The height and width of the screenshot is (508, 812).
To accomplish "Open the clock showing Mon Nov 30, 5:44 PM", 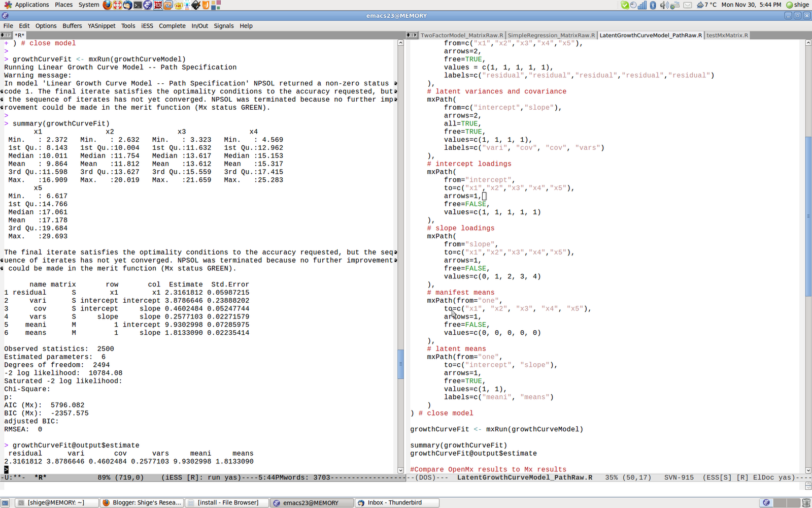I will coord(751,5).
